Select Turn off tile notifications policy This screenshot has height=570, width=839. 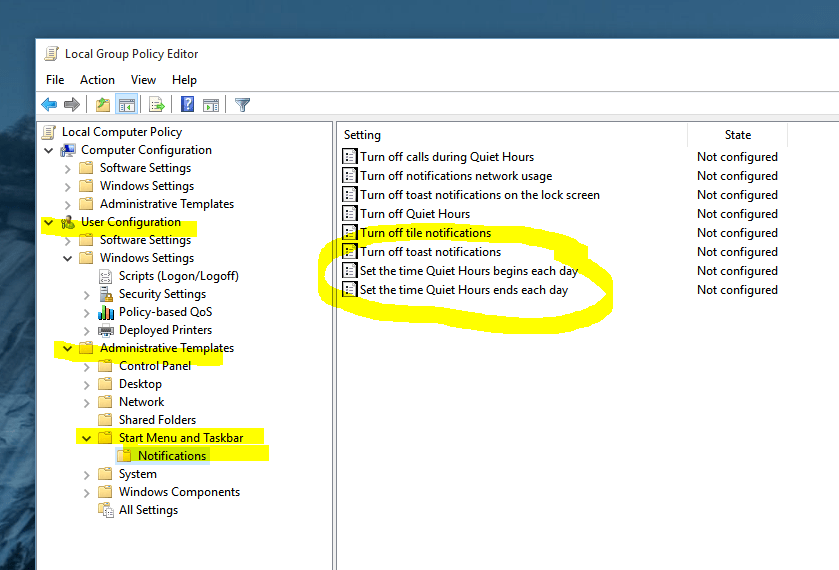[425, 233]
